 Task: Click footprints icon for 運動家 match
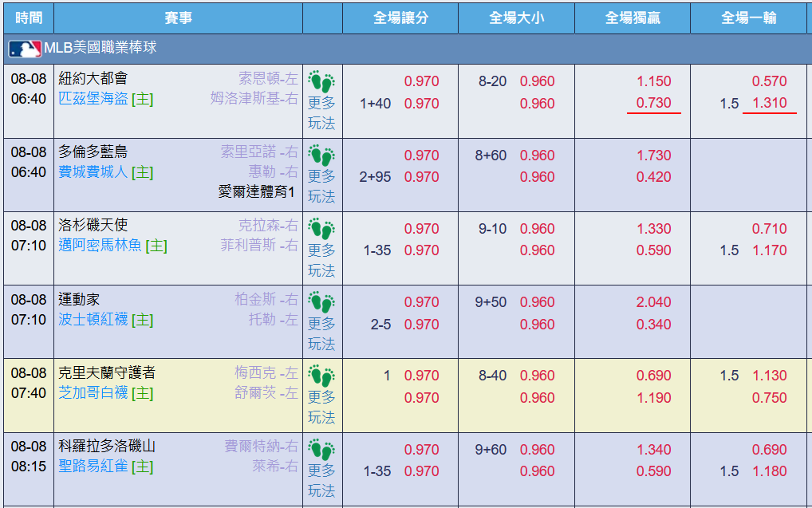(321, 302)
